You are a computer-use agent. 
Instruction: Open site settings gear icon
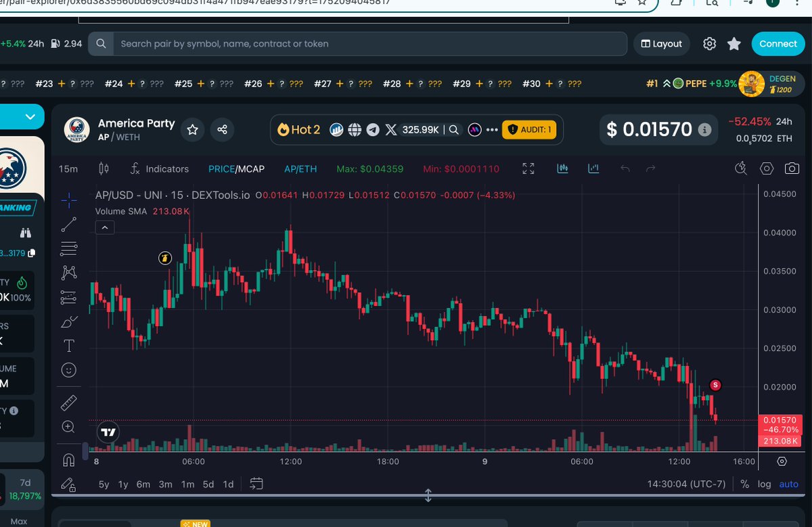pos(709,44)
